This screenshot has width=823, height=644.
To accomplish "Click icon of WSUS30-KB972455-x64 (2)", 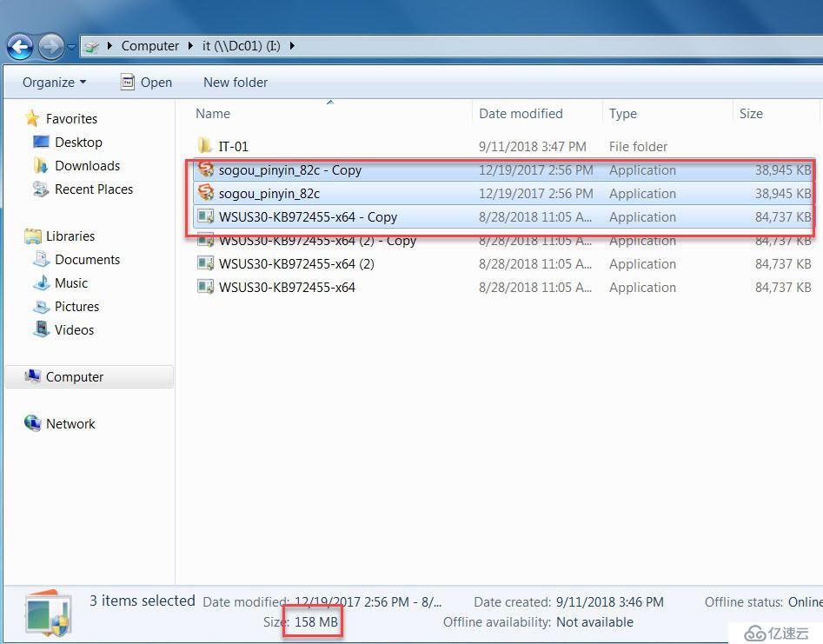I will click(x=205, y=263).
